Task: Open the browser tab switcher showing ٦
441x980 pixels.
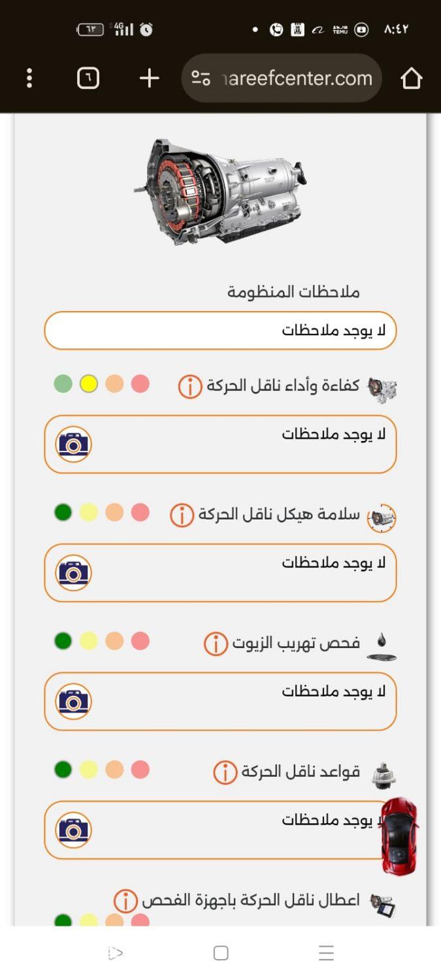Action: [x=88, y=78]
